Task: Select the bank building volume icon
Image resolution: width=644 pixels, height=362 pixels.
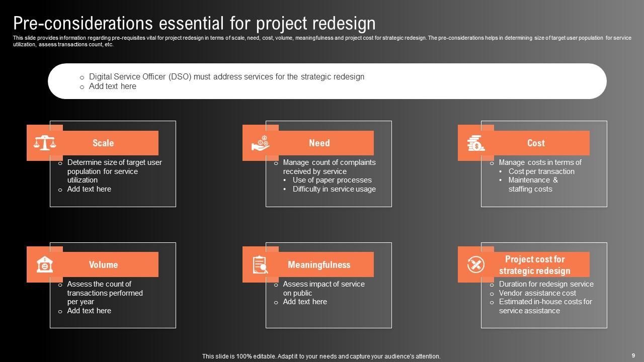Action: coord(45,264)
